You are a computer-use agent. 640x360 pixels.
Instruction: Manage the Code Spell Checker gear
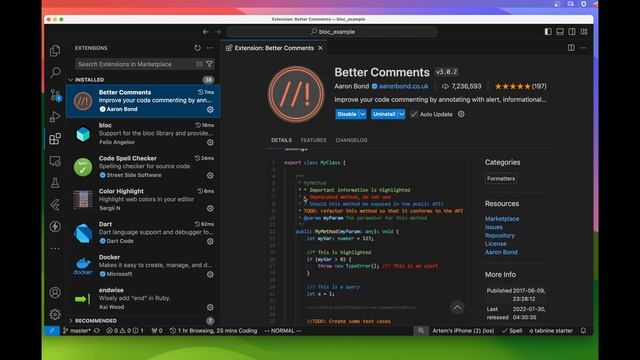point(210,176)
